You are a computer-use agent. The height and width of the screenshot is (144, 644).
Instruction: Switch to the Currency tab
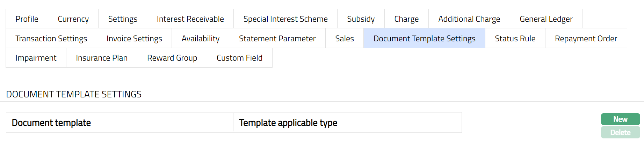[73, 19]
